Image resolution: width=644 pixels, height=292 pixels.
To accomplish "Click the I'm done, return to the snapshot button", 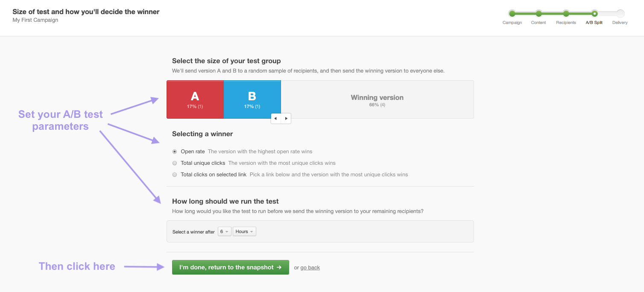I will [230, 267].
